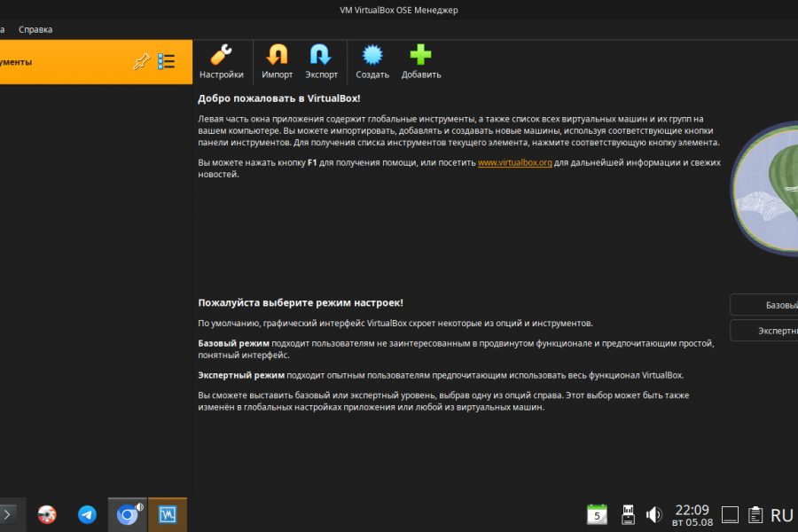
Task: Open the Настройки (Settings) wrench tool
Action: point(221,61)
